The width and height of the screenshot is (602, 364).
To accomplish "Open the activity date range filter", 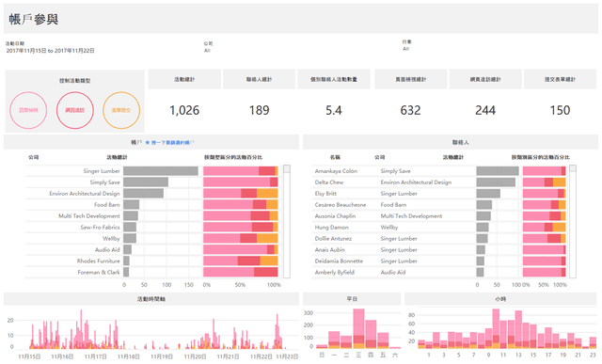I will [50, 51].
